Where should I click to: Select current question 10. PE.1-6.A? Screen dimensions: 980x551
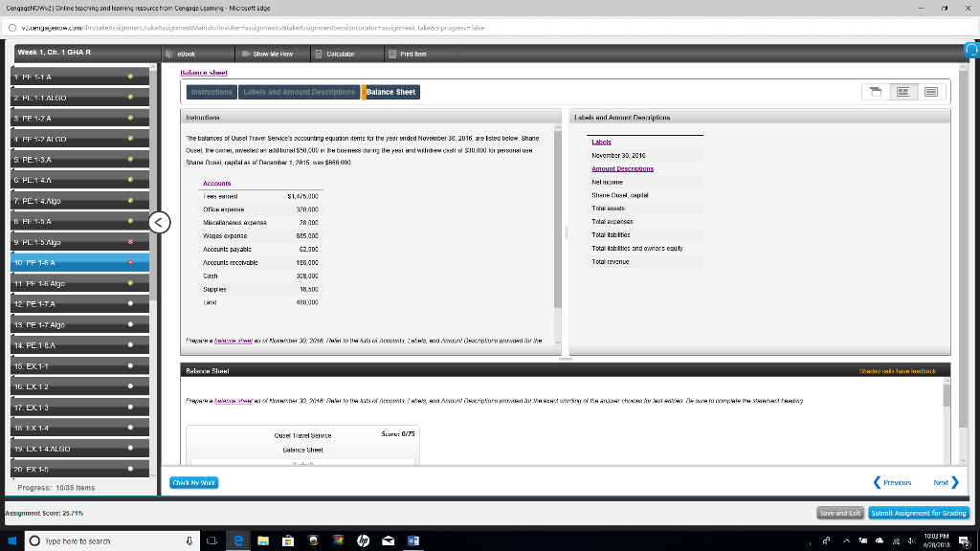click(80, 262)
